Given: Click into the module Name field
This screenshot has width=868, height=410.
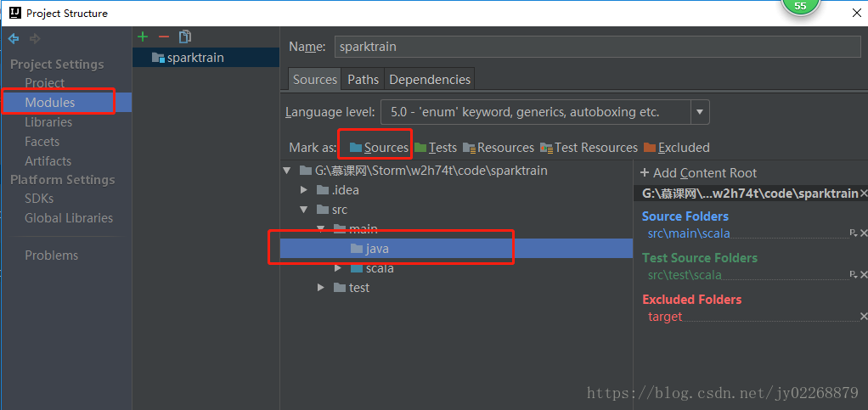Looking at the screenshot, I should click(597, 47).
